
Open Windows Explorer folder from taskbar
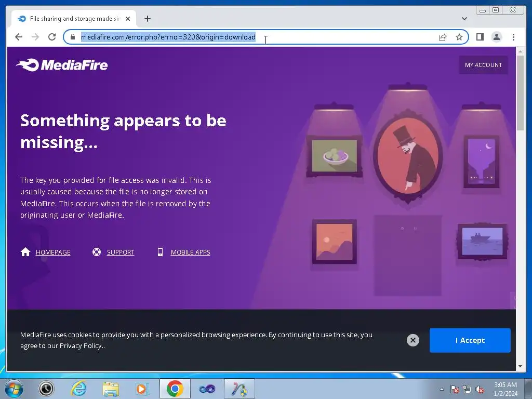pos(111,389)
